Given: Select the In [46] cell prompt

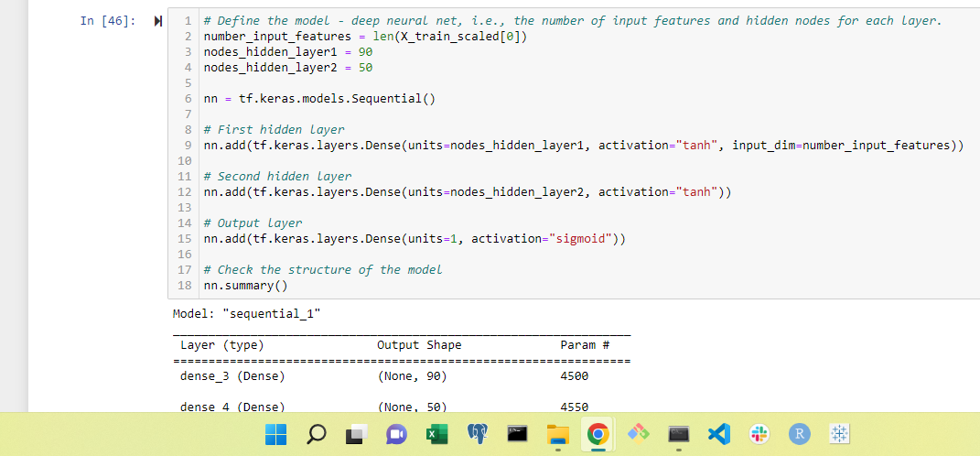Looking at the screenshot, I should (x=107, y=21).
